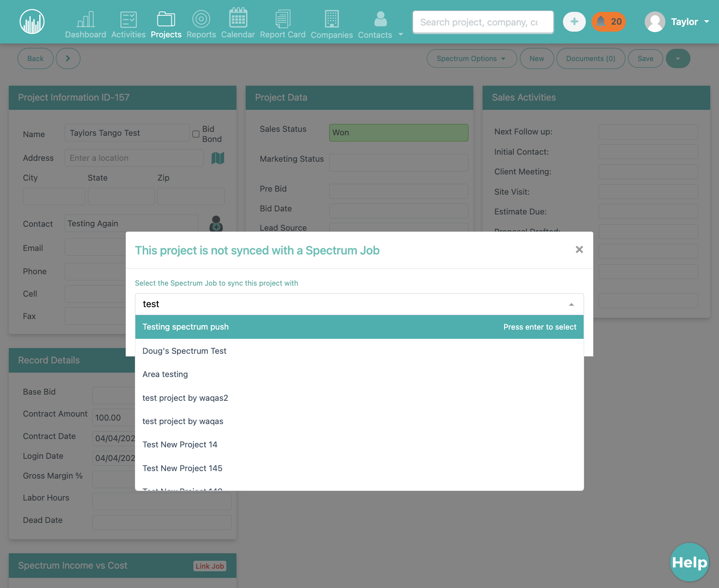719x588 pixels.
Task: Open Documents (0) button
Action: [x=591, y=58]
